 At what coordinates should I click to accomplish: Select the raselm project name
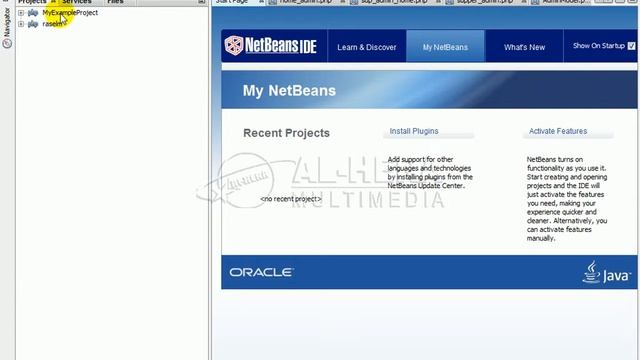pos(53,24)
